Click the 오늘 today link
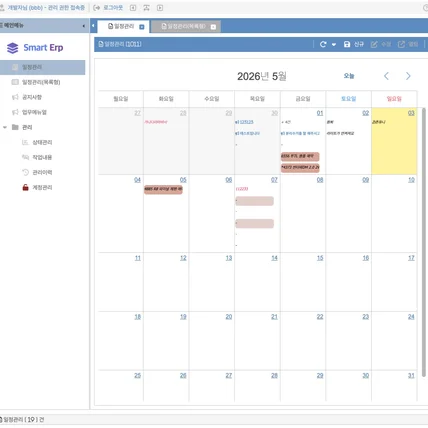This screenshot has height=428, width=428. coord(349,76)
